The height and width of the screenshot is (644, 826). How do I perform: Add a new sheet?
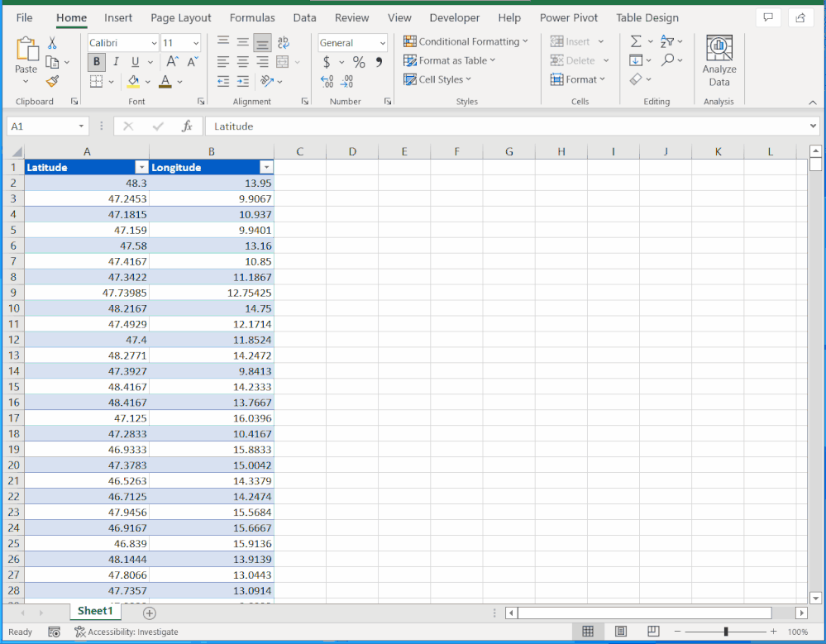click(x=150, y=613)
